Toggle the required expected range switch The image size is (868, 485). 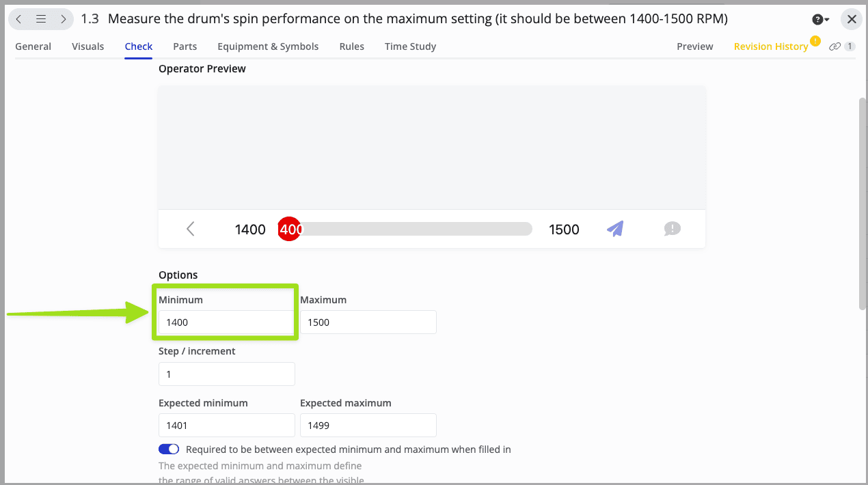pyautogui.click(x=169, y=449)
